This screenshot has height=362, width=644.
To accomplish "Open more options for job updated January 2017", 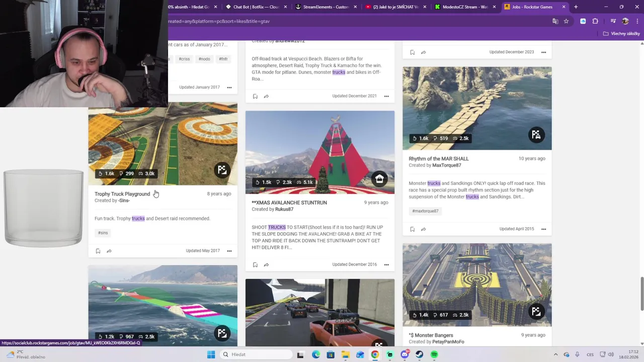I will [229, 87].
